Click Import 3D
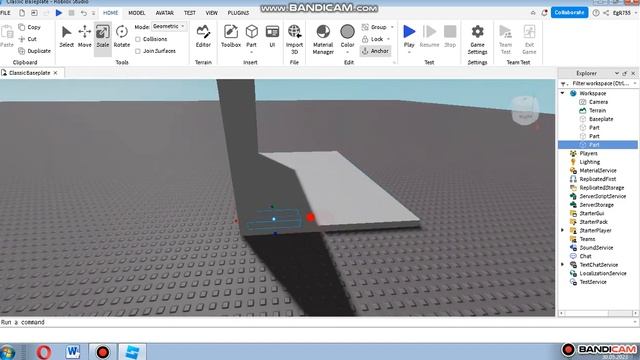This screenshot has width=640, height=360. (x=294, y=39)
